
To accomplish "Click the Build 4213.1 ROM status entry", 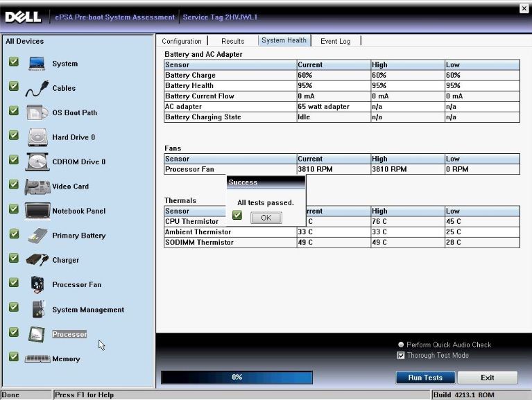I will click(x=463, y=395).
